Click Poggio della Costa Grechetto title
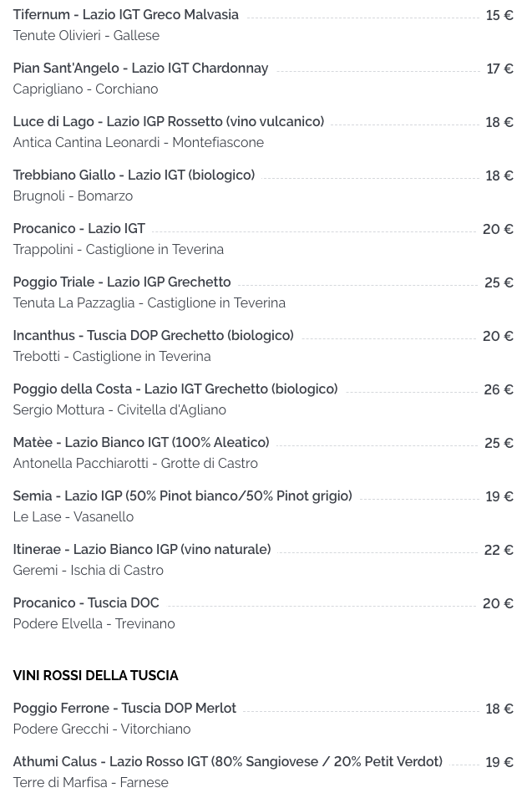Image resolution: width=532 pixels, height=803 pixels. click(x=175, y=389)
